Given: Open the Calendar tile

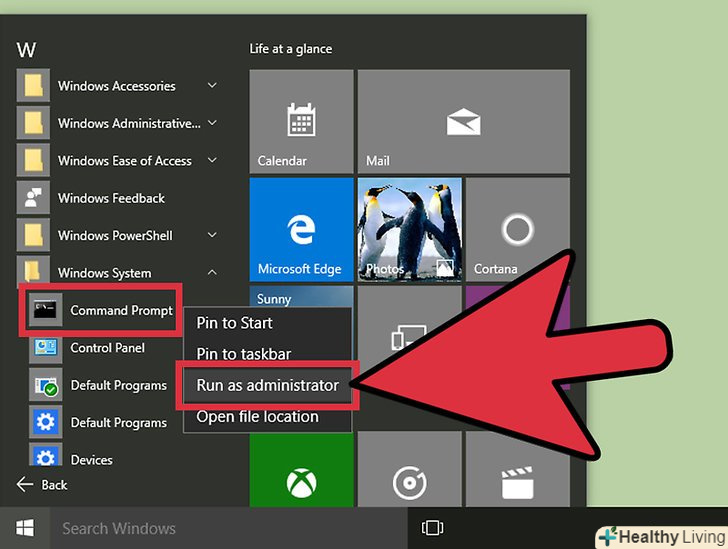Looking at the screenshot, I should click(301, 121).
